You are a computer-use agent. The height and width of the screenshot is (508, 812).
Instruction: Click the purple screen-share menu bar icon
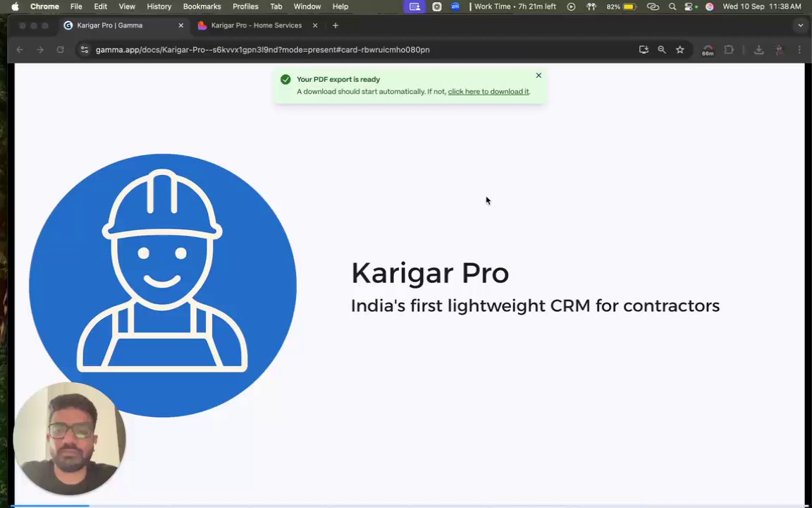[414, 7]
